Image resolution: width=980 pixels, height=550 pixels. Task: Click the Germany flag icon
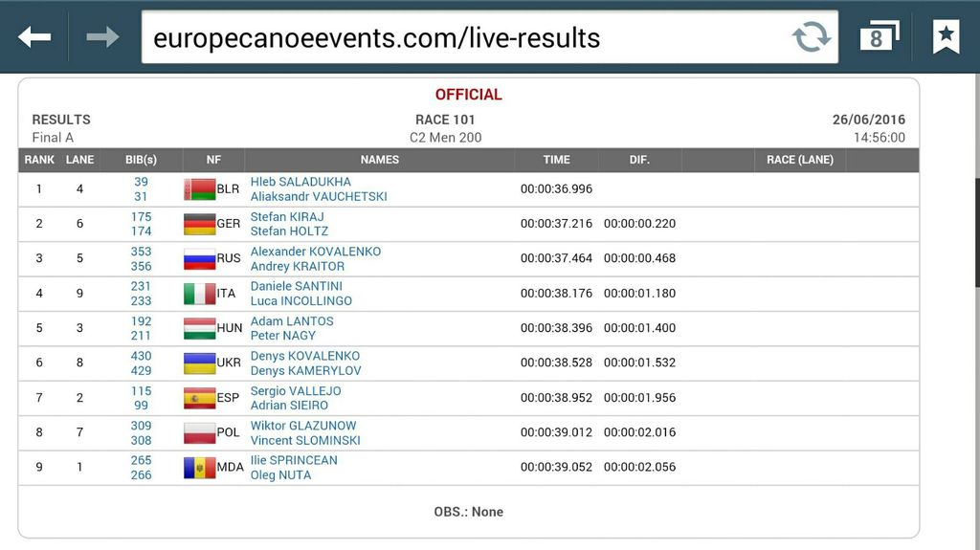click(200, 224)
